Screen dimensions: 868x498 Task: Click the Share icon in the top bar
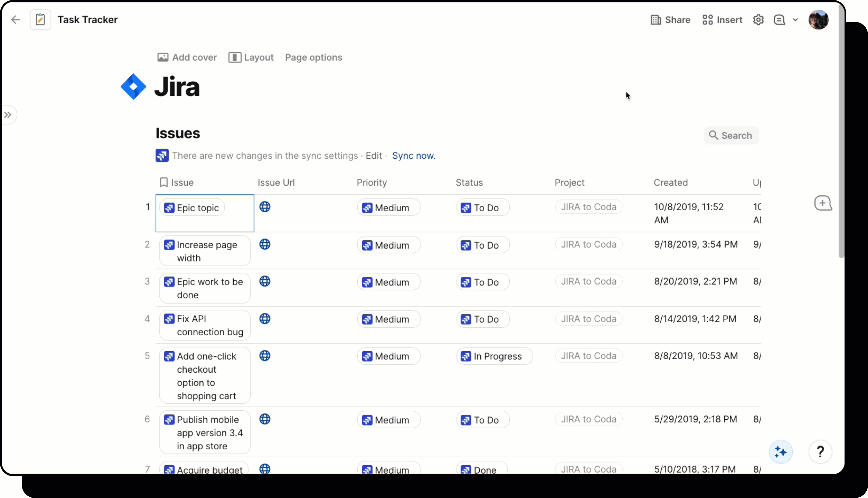point(655,20)
